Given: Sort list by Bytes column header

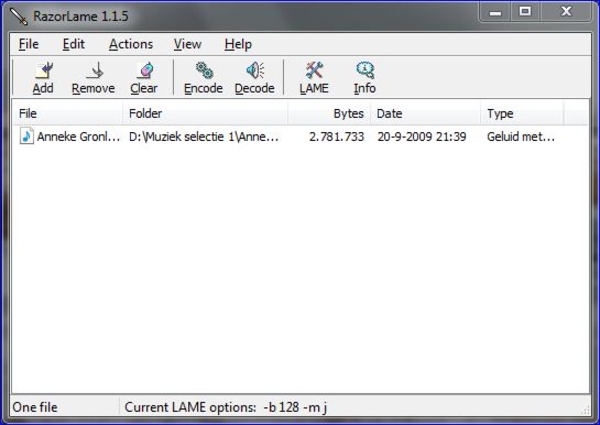Looking at the screenshot, I should (329, 113).
